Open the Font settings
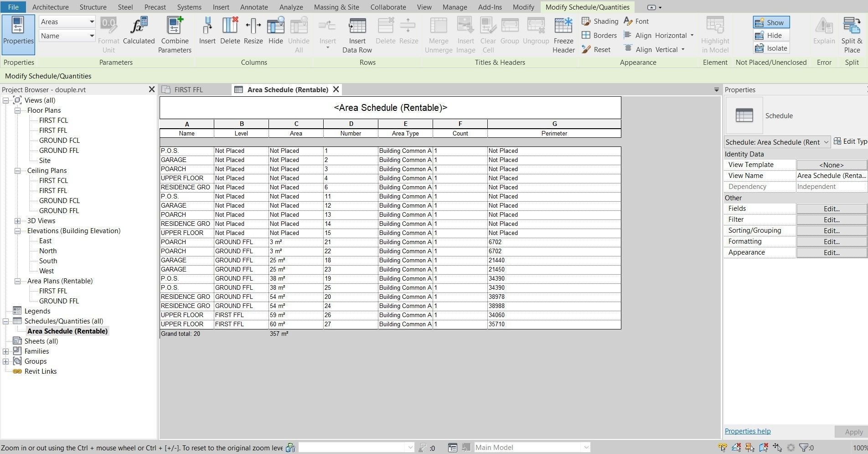The height and width of the screenshot is (454, 868). (636, 21)
